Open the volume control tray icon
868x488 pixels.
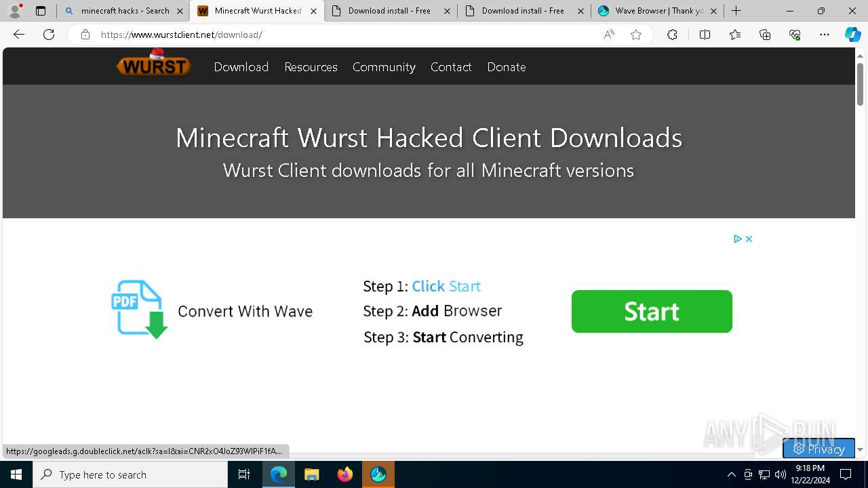coord(781,474)
